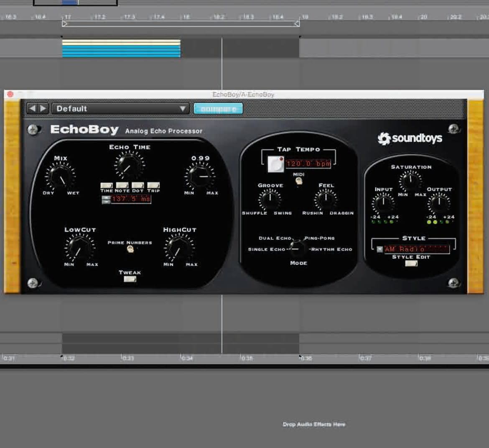Image resolution: width=489 pixels, height=448 pixels.
Task: Click the 120.0 bpm tempo field
Action: point(308,164)
